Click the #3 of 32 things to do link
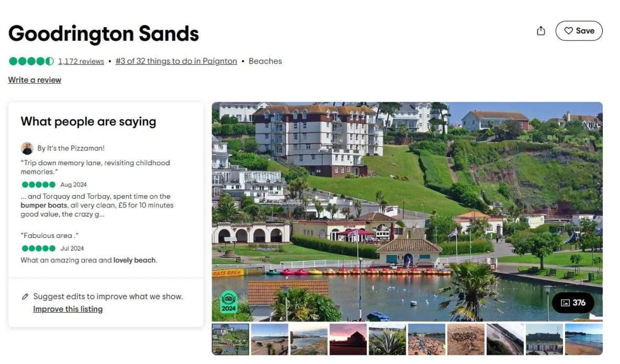Viewport: 620px width, 364px height. tap(176, 61)
